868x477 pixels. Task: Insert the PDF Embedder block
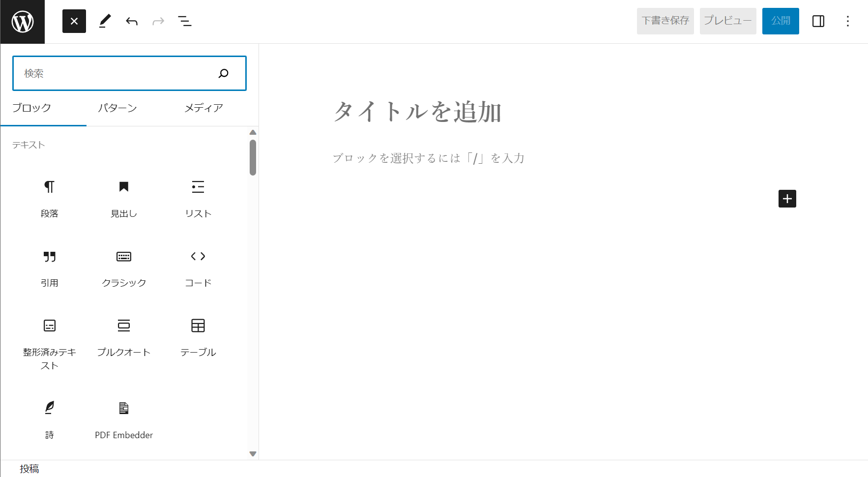click(x=124, y=420)
